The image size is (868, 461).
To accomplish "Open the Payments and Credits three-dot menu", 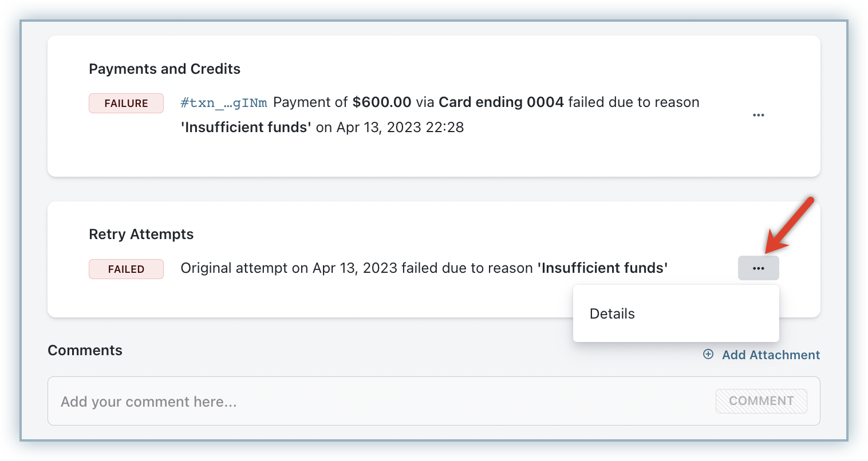I will point(758,115).
